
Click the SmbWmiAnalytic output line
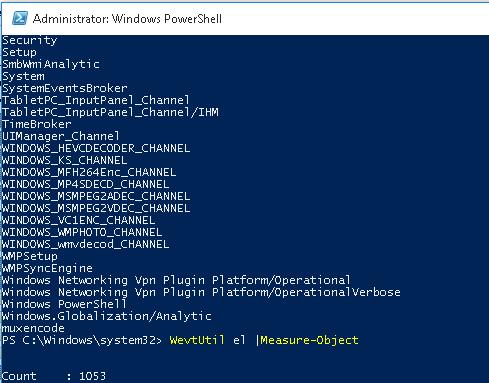[x=51, y=64]
